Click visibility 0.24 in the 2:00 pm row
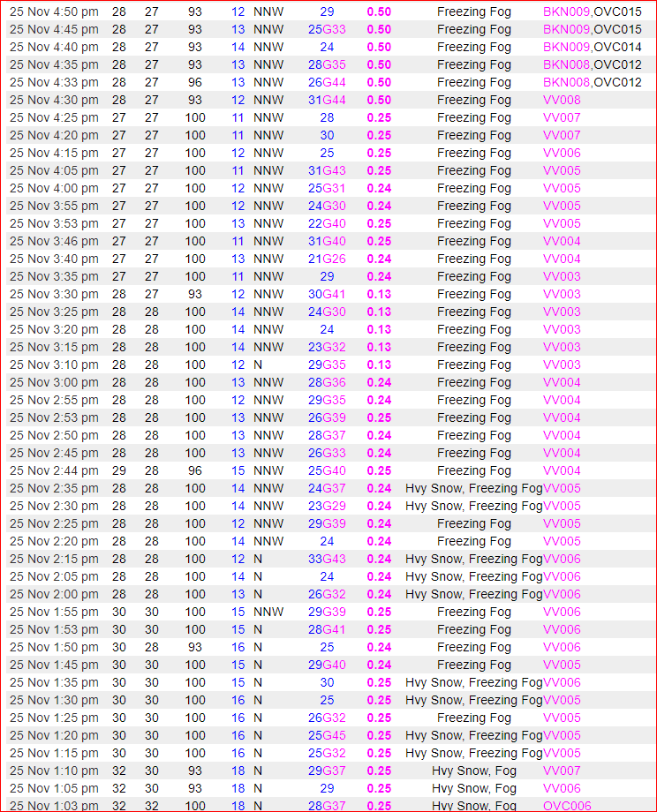The image size is (657, 812). point(380,594)
